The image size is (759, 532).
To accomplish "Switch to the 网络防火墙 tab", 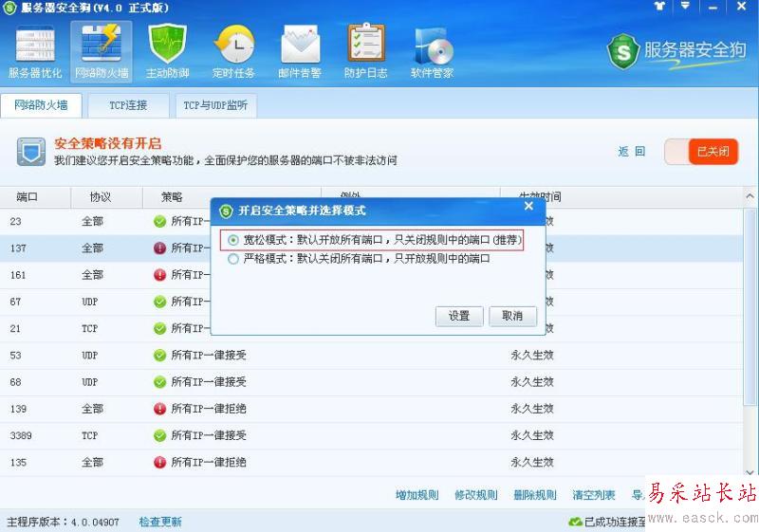I will click(41, 105).
